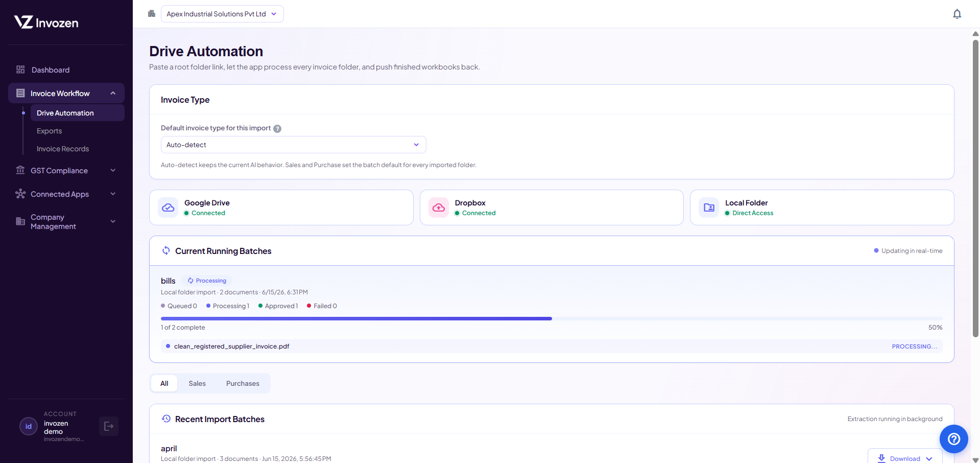Click the Connected Apps nodes icon

(20, 194)
